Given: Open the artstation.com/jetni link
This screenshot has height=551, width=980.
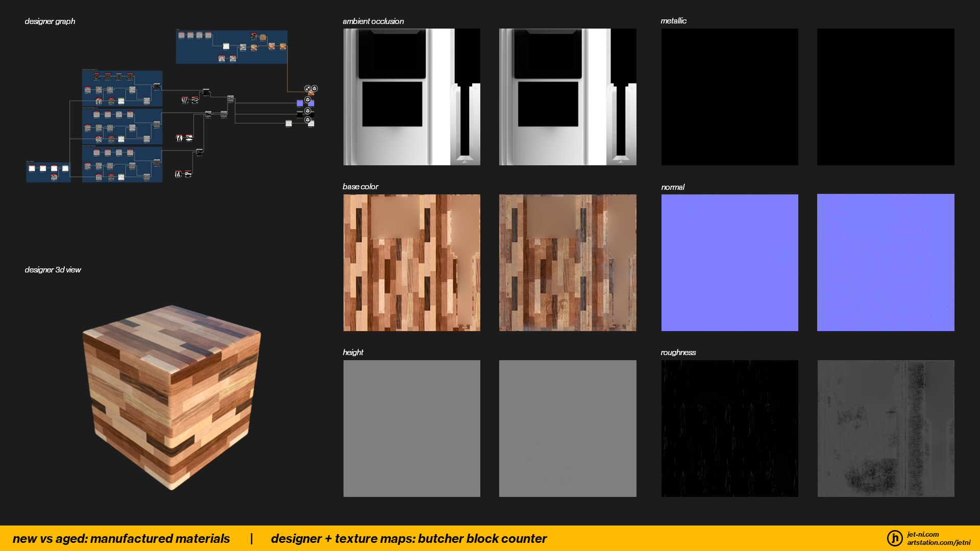Looking at the screenshot, I should pos(938,542).
